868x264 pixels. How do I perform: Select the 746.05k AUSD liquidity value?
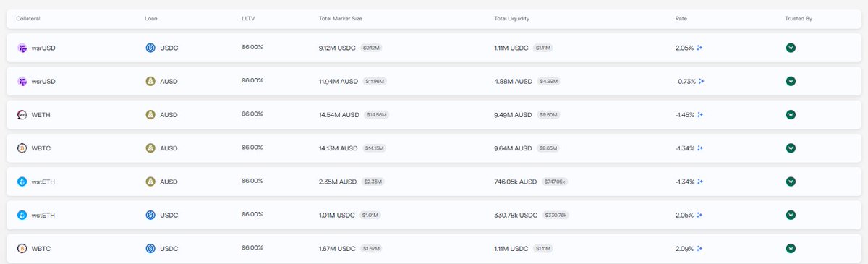[516, 182]
